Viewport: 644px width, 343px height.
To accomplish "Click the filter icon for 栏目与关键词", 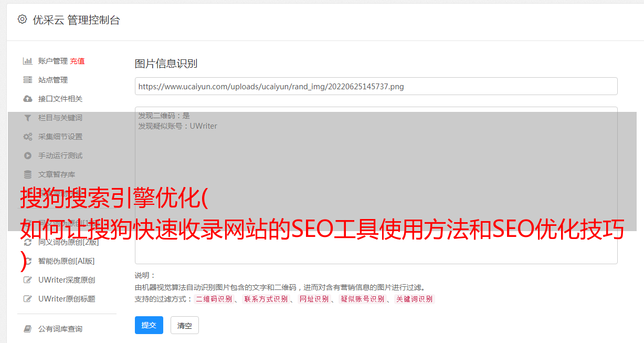I will (28, 118).
